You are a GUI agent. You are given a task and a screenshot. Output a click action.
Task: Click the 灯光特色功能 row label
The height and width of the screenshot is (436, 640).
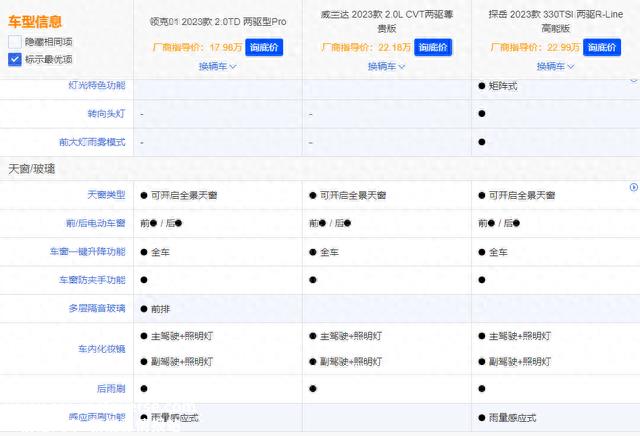coord(97,85)
